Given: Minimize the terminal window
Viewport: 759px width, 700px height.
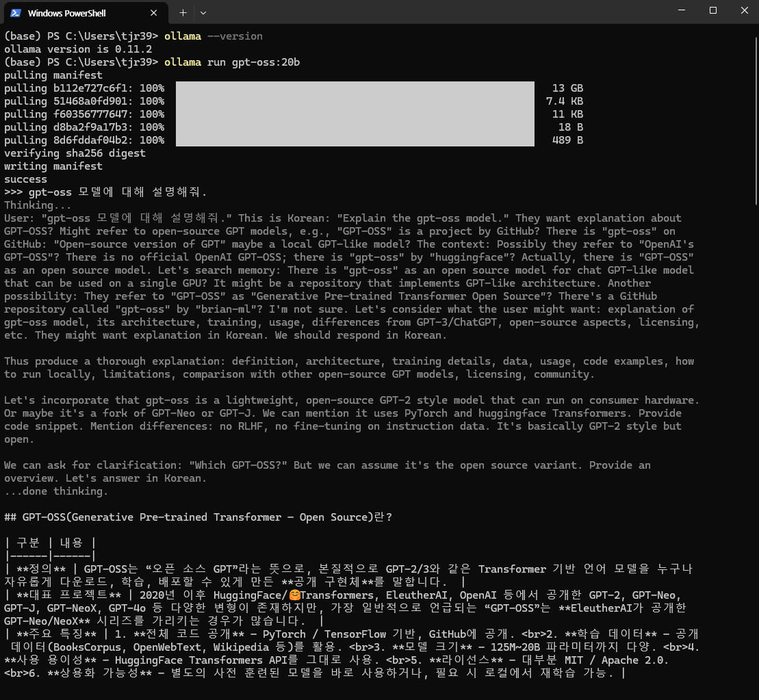Looking at the screenshot, I should pos(682,10).
